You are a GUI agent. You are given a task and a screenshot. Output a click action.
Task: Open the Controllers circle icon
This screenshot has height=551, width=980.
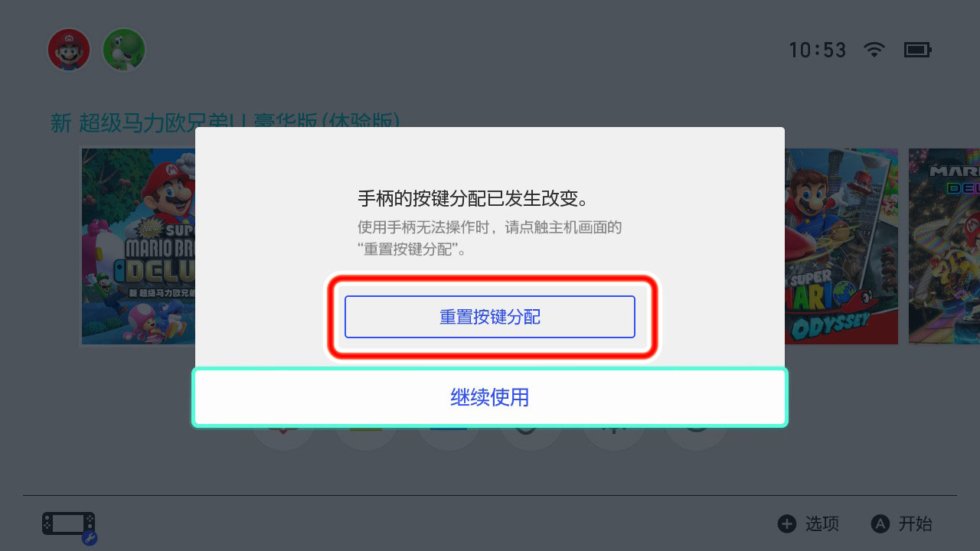coord(531,439)
